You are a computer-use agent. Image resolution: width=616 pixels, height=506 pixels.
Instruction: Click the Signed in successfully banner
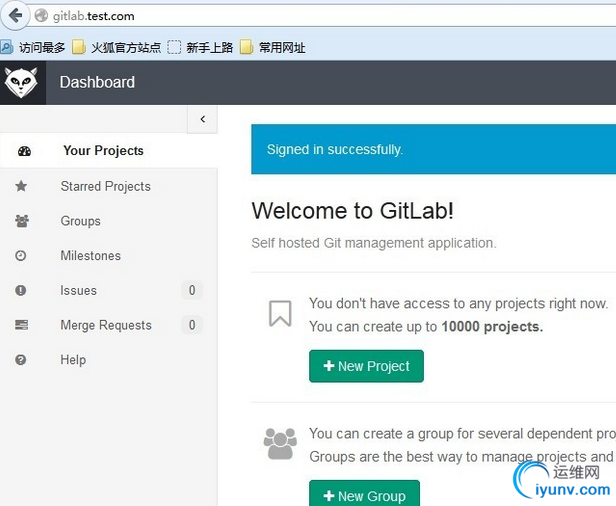coord(434,149)
